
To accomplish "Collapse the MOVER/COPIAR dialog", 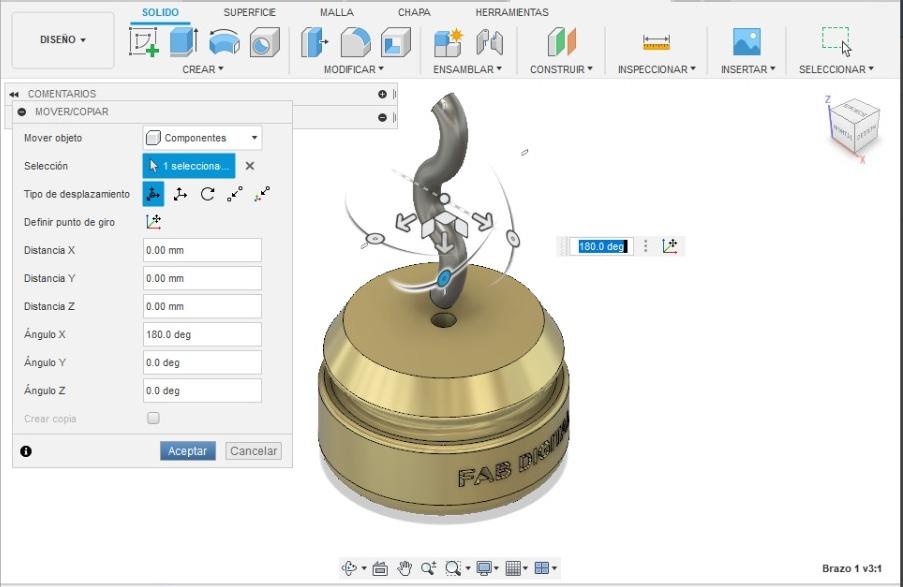I will click(x=22, y=112).
